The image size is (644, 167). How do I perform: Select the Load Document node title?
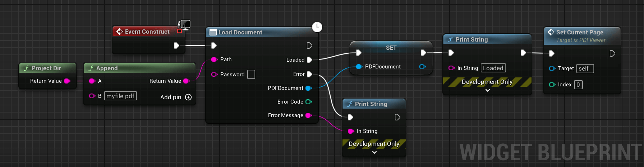[x=240, y=32]
